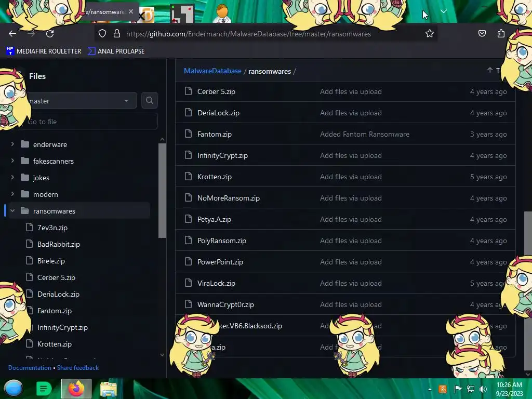
Task: Expand the fakescanners folder chevron
Action: (12, 161)
